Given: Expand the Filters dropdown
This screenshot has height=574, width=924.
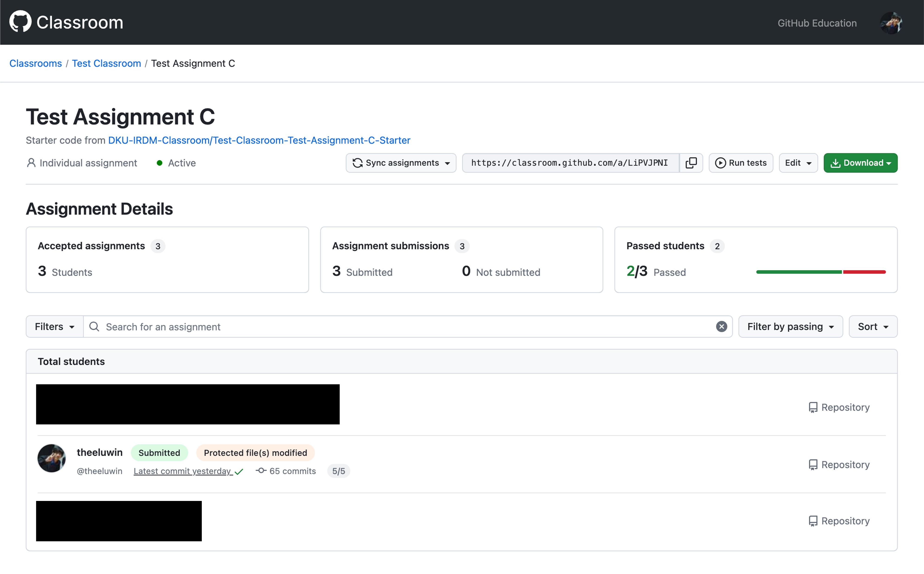Looking at the screenshot, I should (x=55, y=327).
